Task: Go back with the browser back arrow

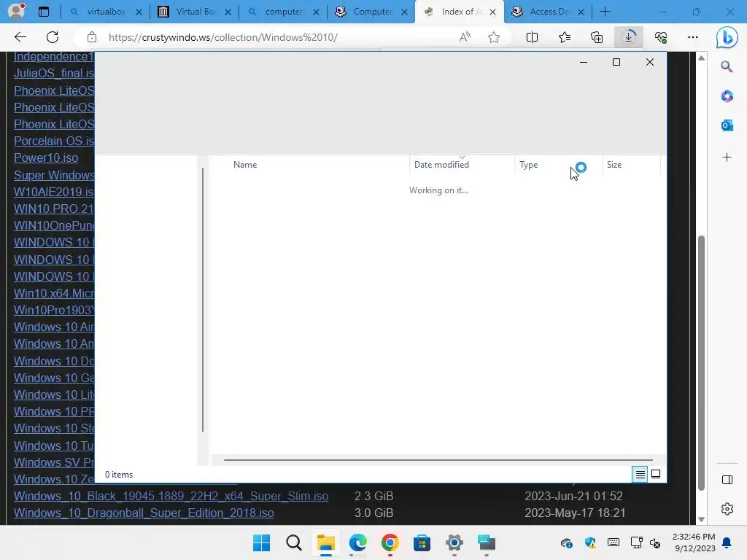Action: pyautogui.click(x=20, y=37)
